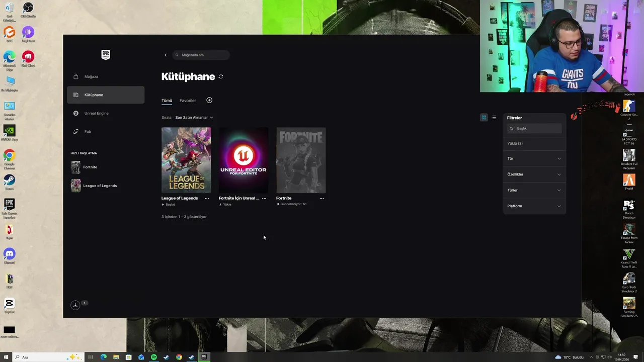Open Ranch Simulator desktop shortcut
This screenshot has width=644, height=362.
click(x=629, y=209)
